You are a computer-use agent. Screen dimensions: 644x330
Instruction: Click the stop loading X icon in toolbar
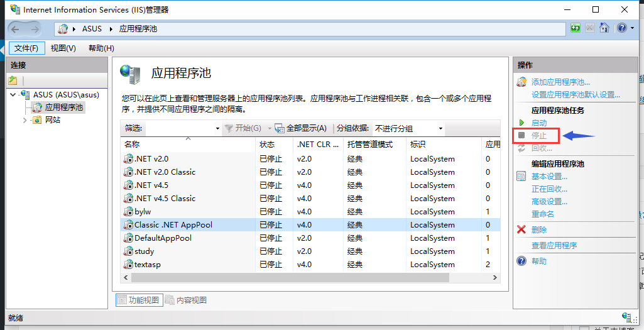tap(590, 28)
